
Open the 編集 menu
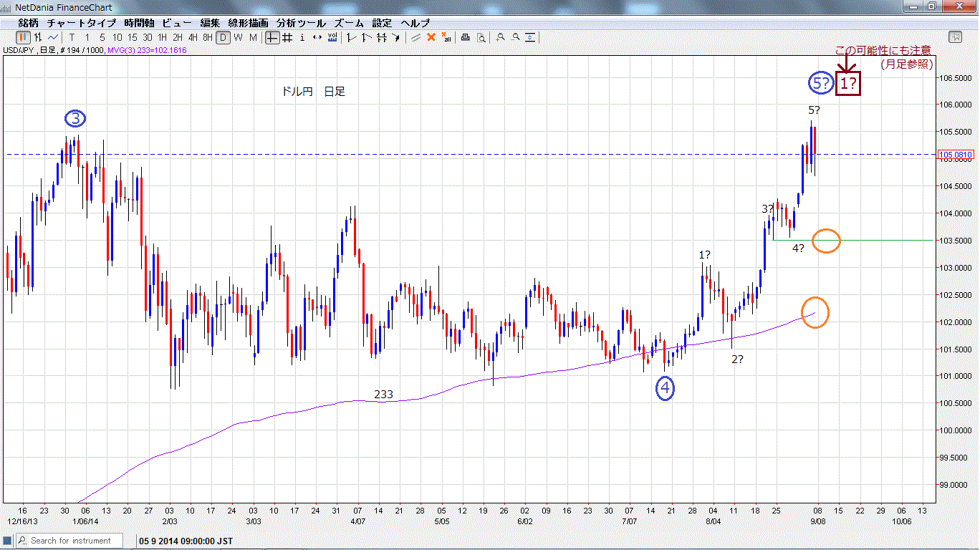pyautogui.click(x=211, y=23)
